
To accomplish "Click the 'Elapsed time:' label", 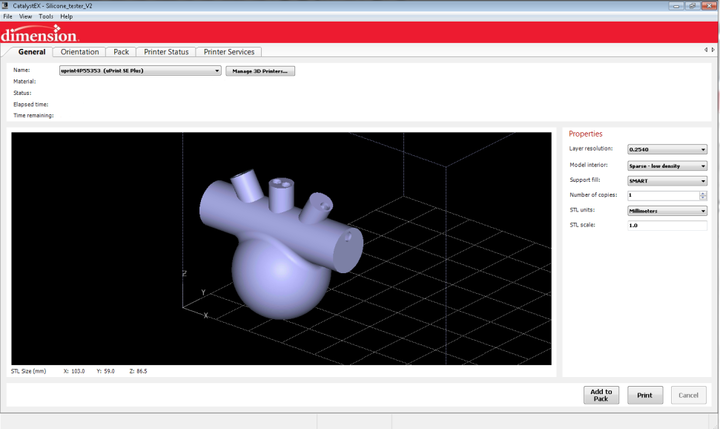I will pyautogui.click(x=31, y=104).
